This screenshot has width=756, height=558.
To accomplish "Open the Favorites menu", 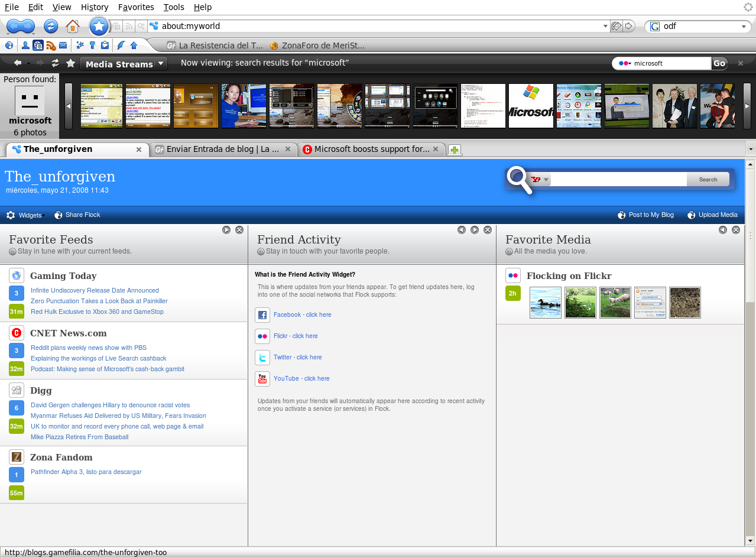I will [x=136, y=7].
